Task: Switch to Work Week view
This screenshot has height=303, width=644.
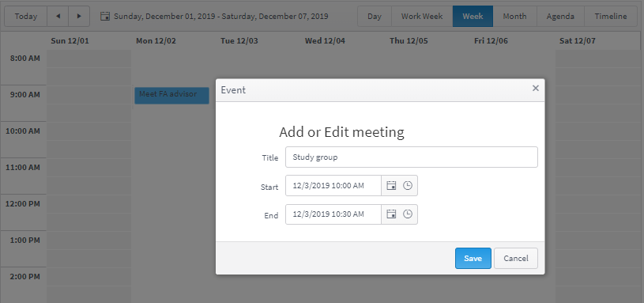Action: (x=422, y=17)
